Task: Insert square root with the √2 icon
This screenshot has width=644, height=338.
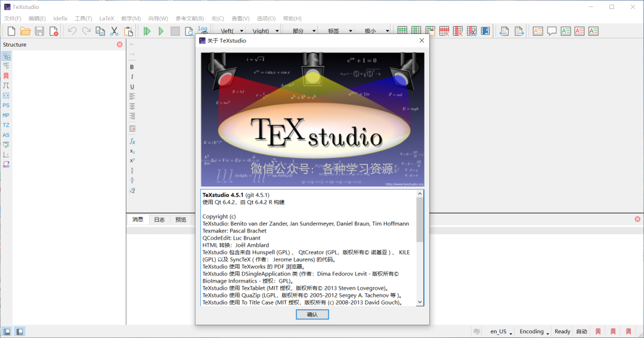Action: 132,191
